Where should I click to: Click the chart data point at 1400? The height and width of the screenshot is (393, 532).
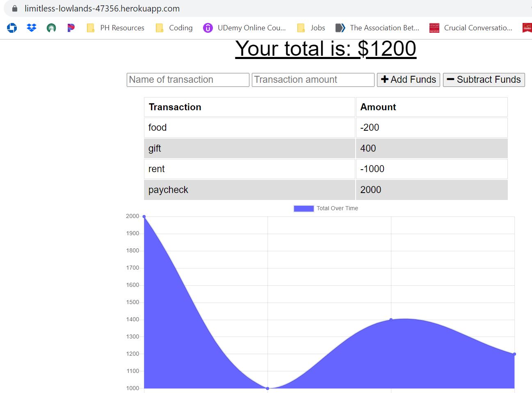click(391, 320)
